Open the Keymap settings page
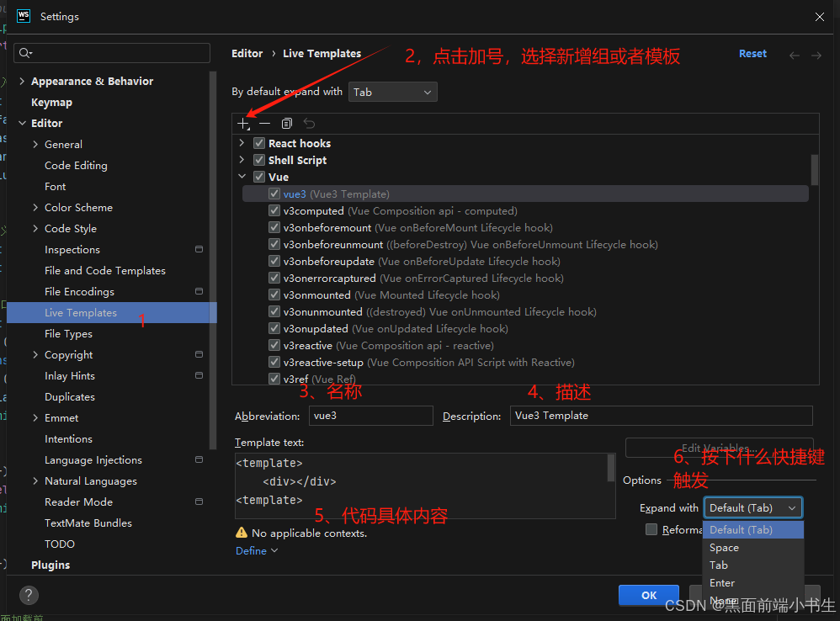840x621 pixels. point(51,103)
